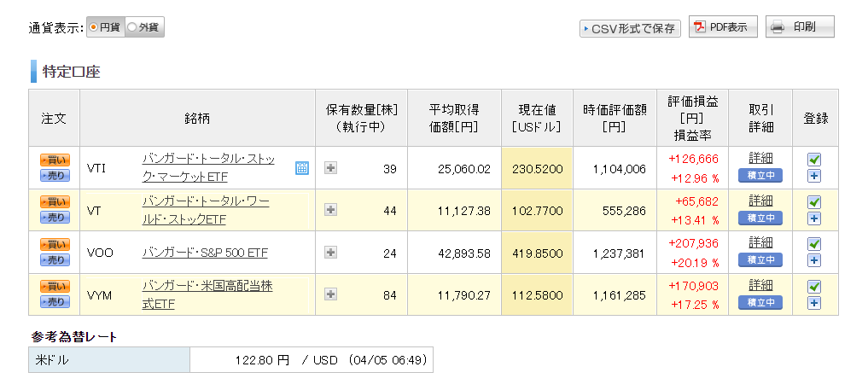Click the PDF表示 icon button

click(723, 26)
